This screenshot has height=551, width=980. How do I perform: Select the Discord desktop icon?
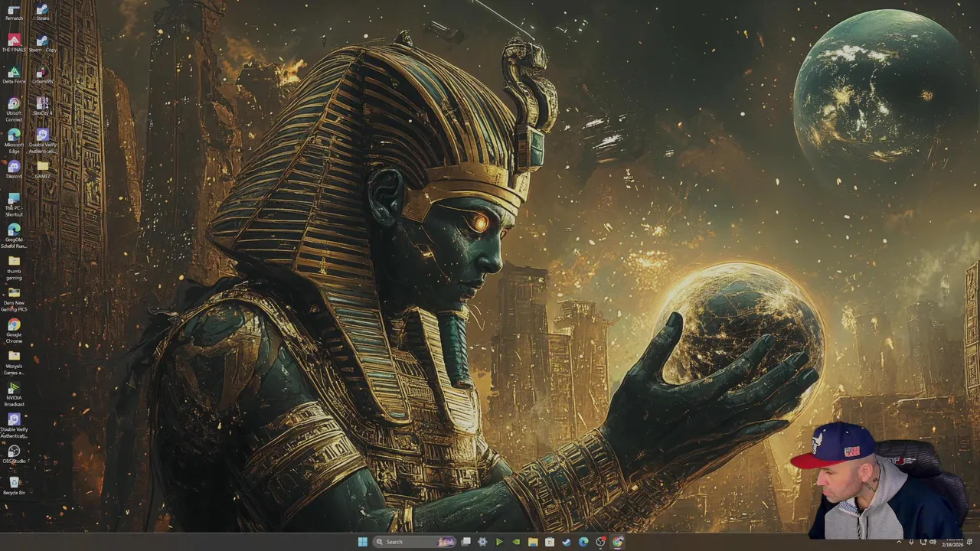click(14, 170)
